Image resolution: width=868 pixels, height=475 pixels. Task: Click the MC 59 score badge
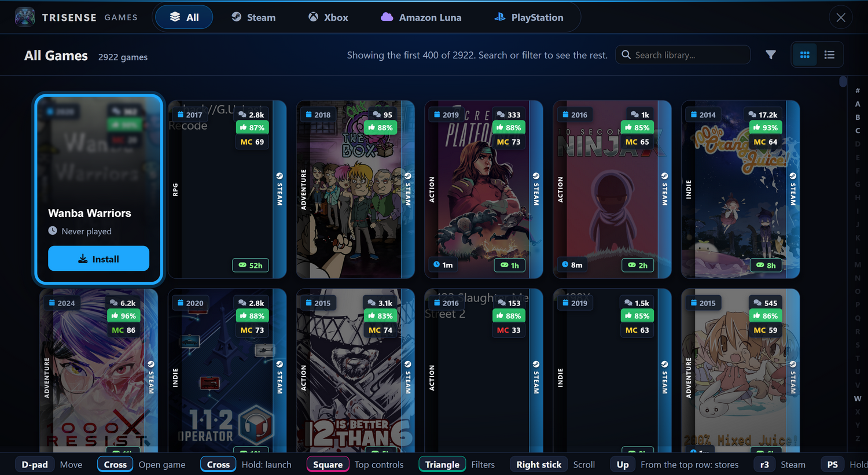(x=766, y=330)
